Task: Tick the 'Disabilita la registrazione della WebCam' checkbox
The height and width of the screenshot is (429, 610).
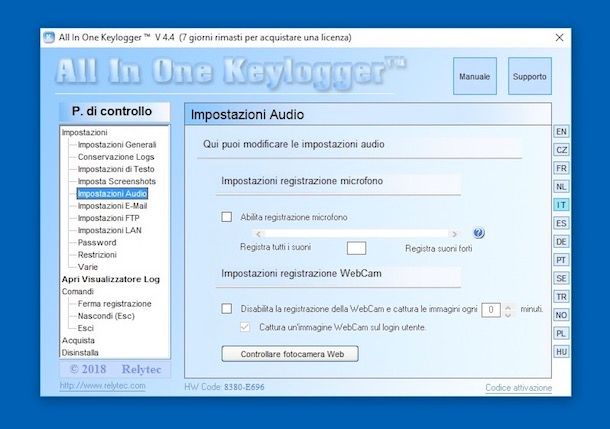Action: click(226, 309)
